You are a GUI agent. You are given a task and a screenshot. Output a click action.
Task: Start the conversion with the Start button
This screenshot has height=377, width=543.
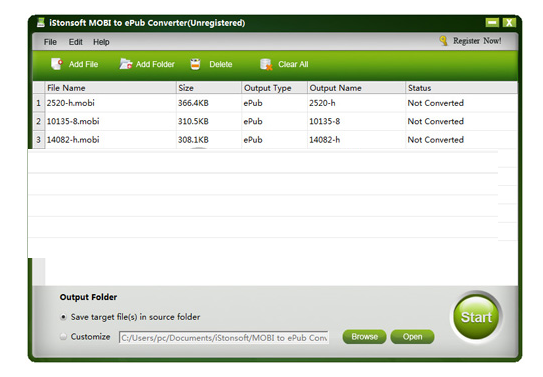tap(476, 317)
